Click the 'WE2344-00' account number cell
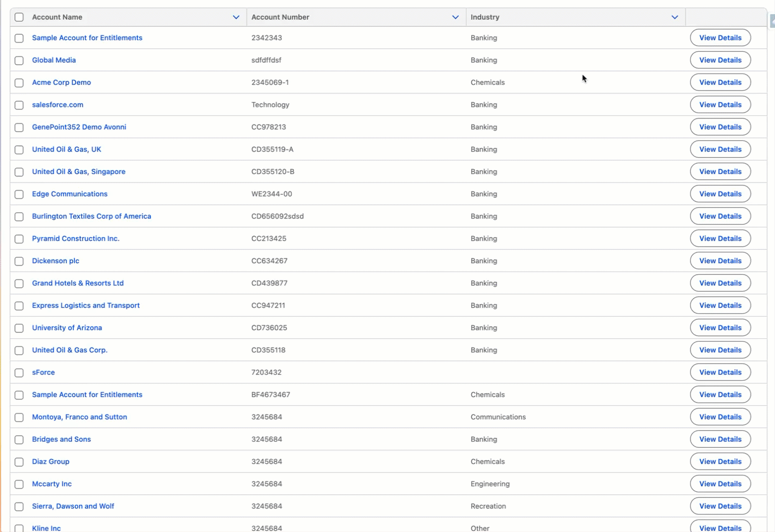Screen dimensions: 775x532 click(272, 194)
